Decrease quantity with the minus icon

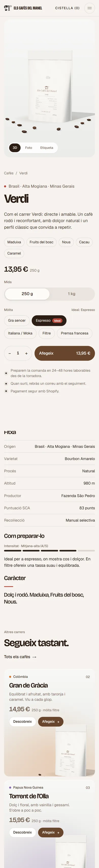pos(9,354)
